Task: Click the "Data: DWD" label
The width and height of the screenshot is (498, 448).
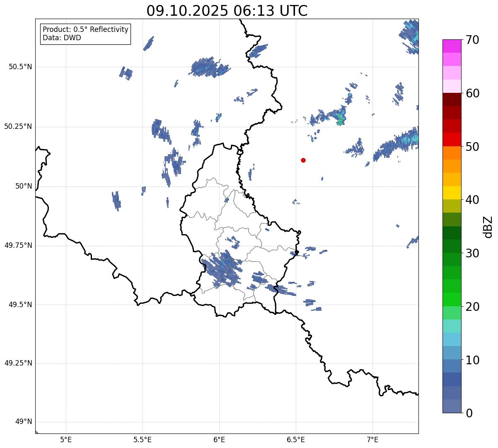Action: [x=62, y=38]
